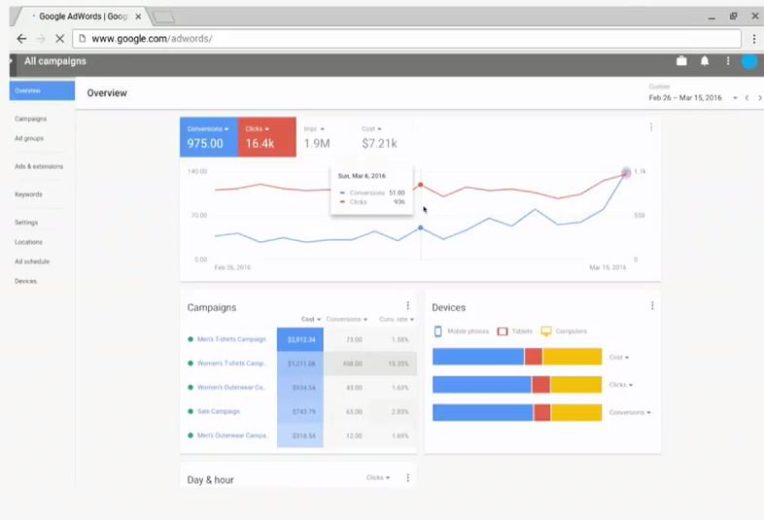Click the red tablet segment of Clicks bar
Screen dimensions: 764x520
pyautogui.click(x=541, y=385)
